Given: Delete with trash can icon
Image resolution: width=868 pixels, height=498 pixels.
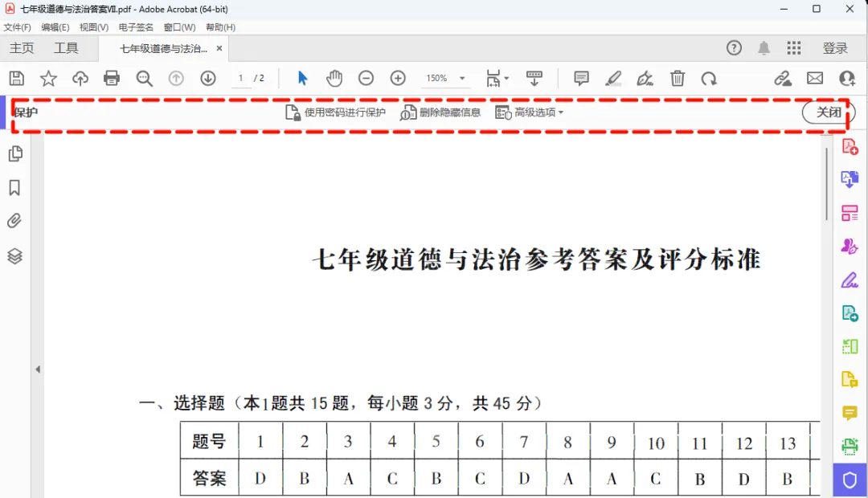Looking at the screenshot, I should pos(678,79).
